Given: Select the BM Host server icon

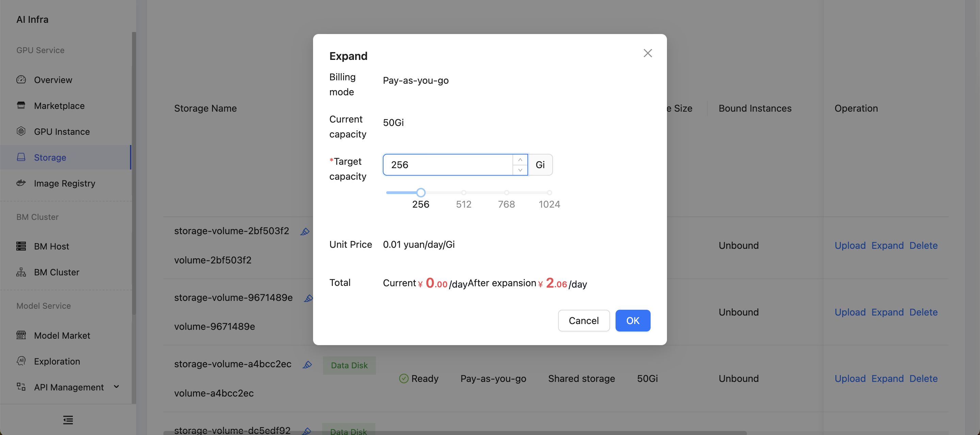Looking at the screenshot, I should point(21,246).
